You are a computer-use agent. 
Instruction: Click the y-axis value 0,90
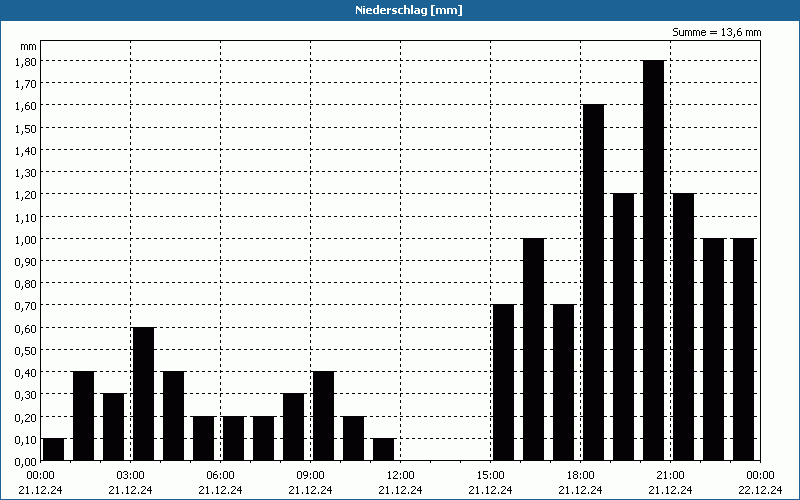coord(26,261)
